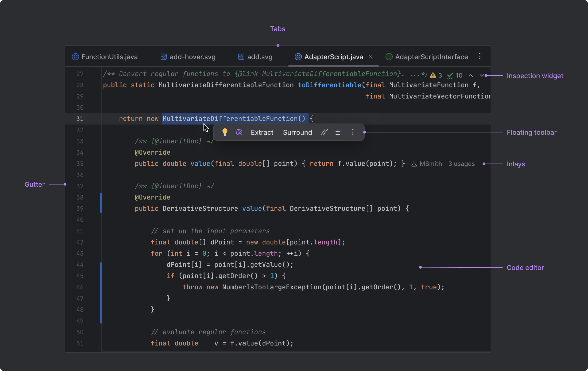
Task: Close the AdapterScript.java tab
Action: (371, 57)
